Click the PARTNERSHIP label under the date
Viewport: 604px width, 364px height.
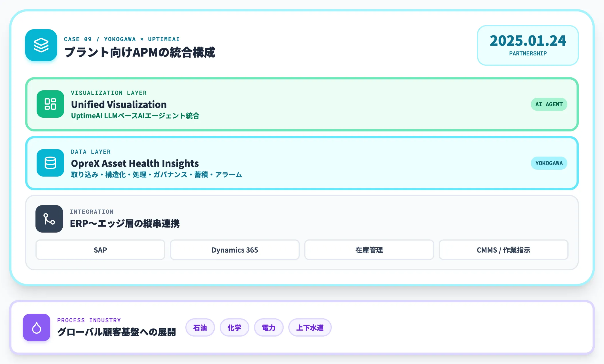pyautogui.click(x=528, y=53)
